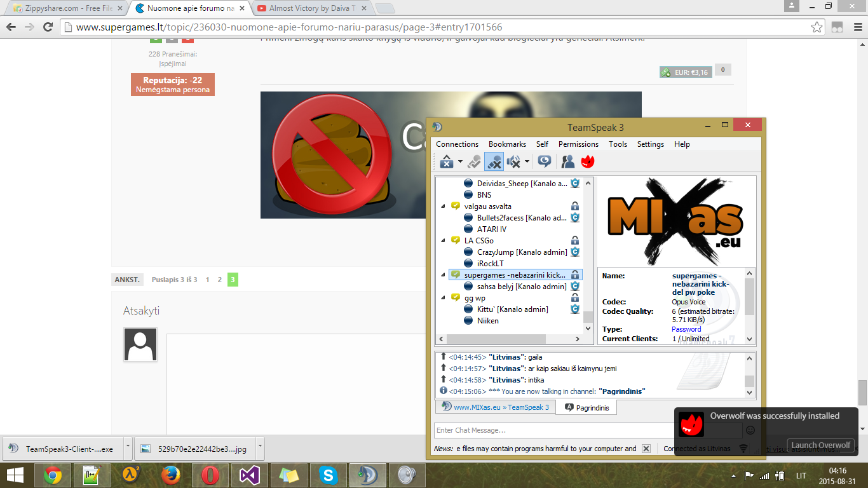Click the EUR: €3,16 badge on post
The height and width of the screenshot is (488, 868).
pos(685,72)
